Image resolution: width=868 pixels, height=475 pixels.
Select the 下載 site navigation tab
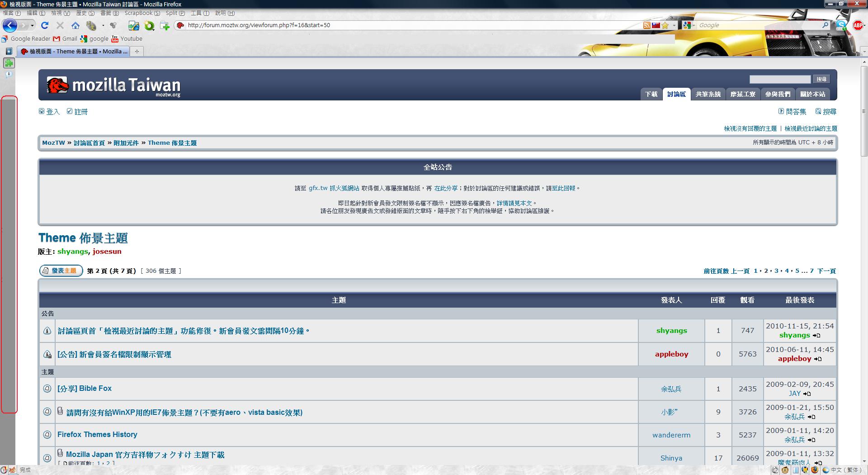click(x=651, y=94)
